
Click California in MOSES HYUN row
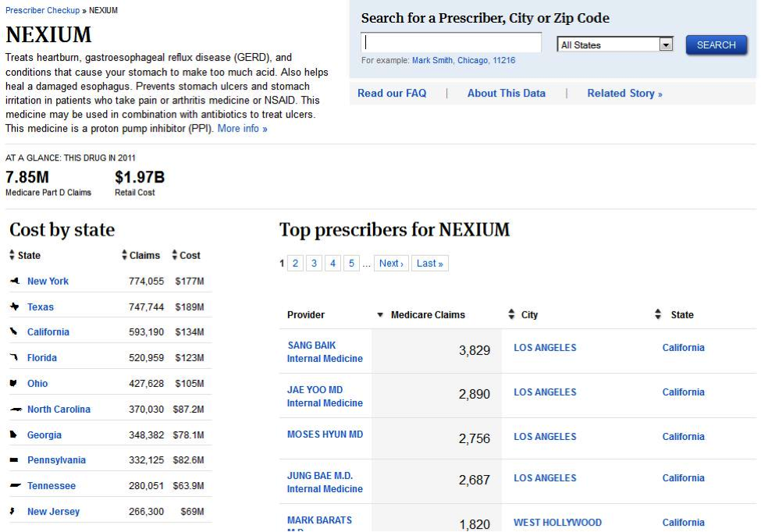(684, 437)
